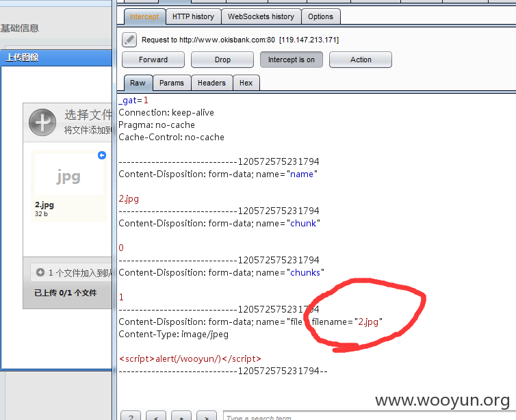Click the '已上传 0/1 个文件' status text
This screenshot has width=516, height=420.
[66, 293]
